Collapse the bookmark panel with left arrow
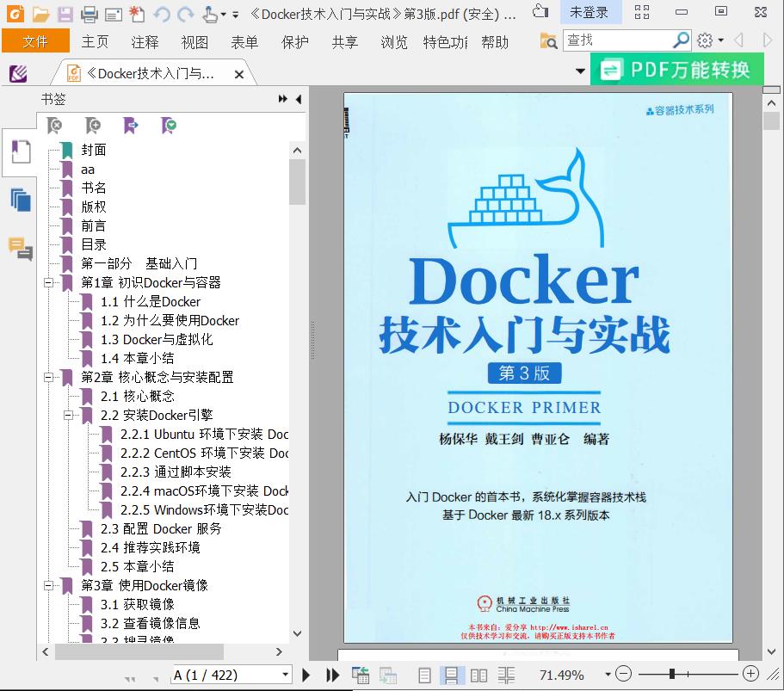This screenshot has width=784, height=691. coord(299,99)
